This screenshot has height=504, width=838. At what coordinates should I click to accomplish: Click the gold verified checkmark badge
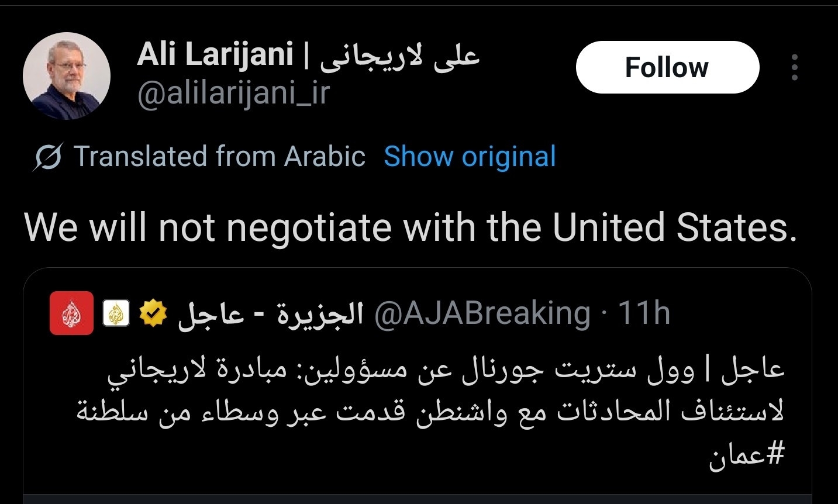[153, 313]
